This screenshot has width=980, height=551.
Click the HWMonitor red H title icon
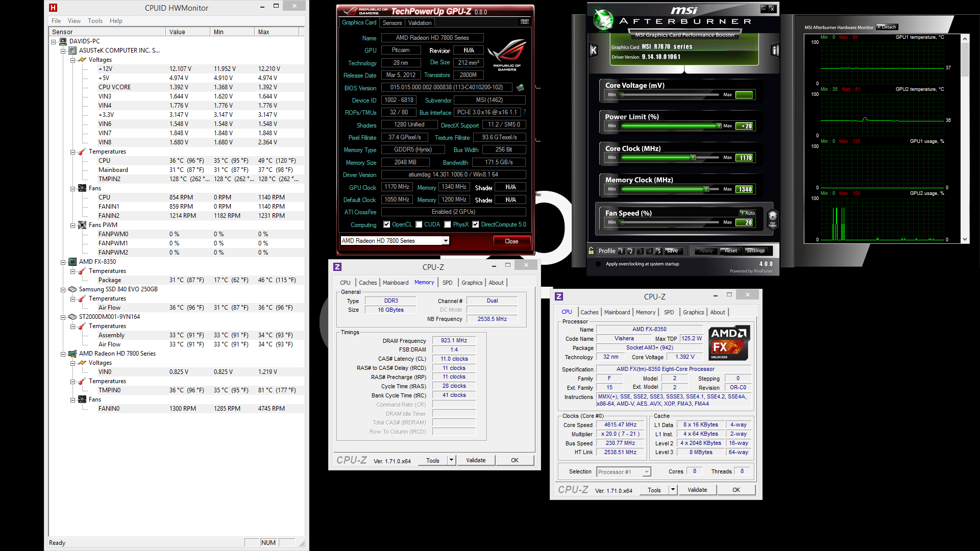pos(53,8)
